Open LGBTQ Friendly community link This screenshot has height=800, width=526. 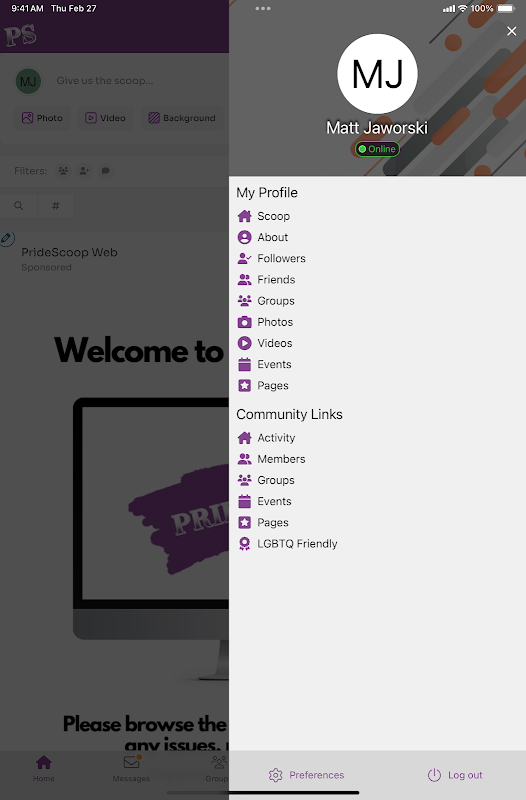pos(287,544)
